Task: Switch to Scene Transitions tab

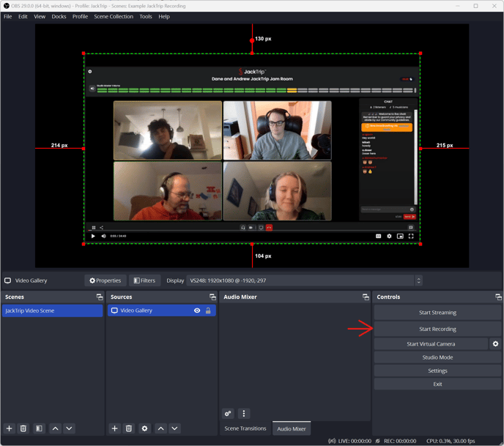Action: 245,428
